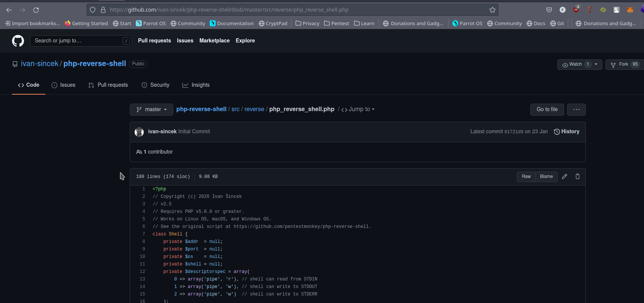This screenshot has width=644, height=303.
Task: Open the more options ellipsis button
Action: [576, 109]
